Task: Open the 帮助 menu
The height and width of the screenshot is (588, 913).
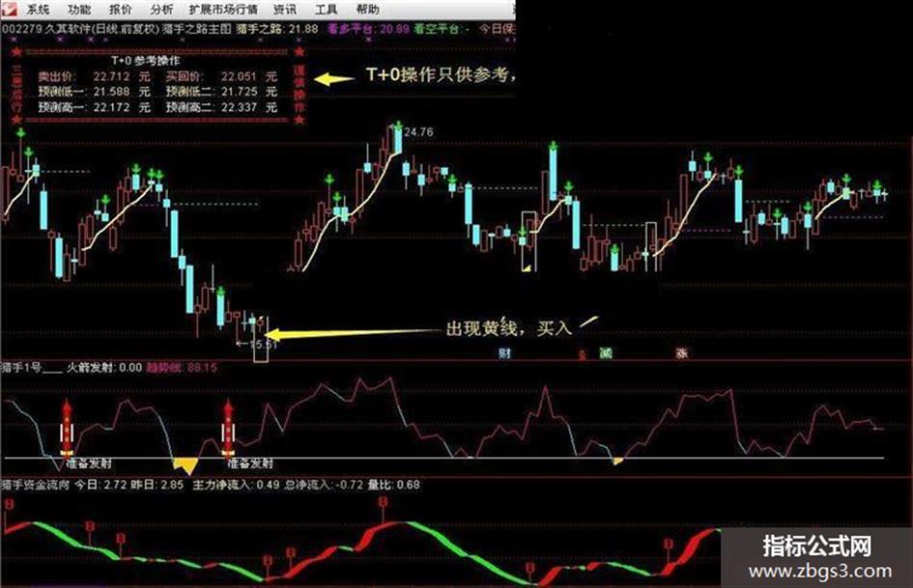Action: coord(367,10)
